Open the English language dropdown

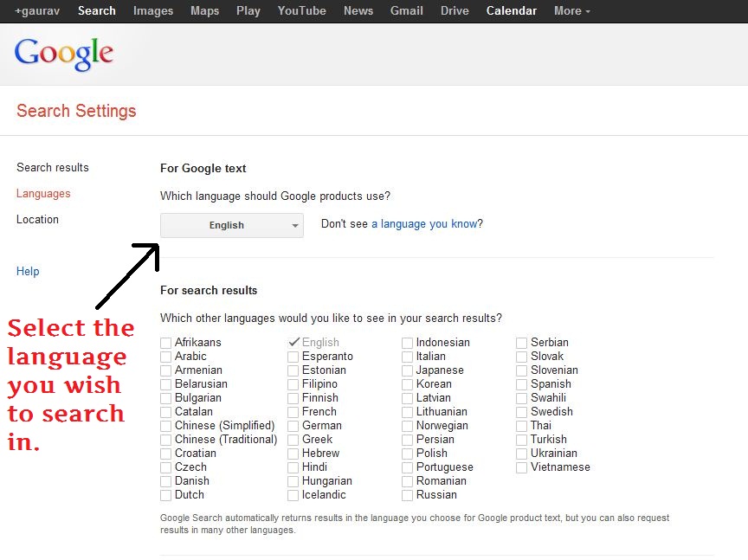coord(232,225)
